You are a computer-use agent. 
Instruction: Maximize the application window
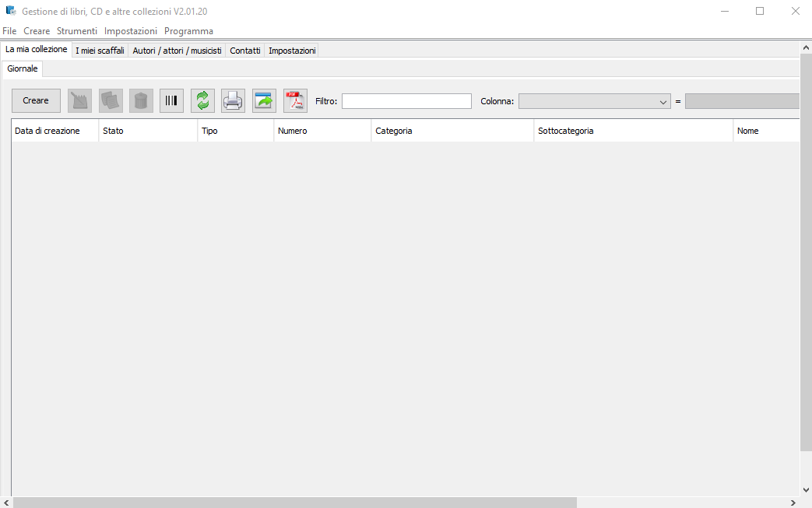tap(760, 11)
